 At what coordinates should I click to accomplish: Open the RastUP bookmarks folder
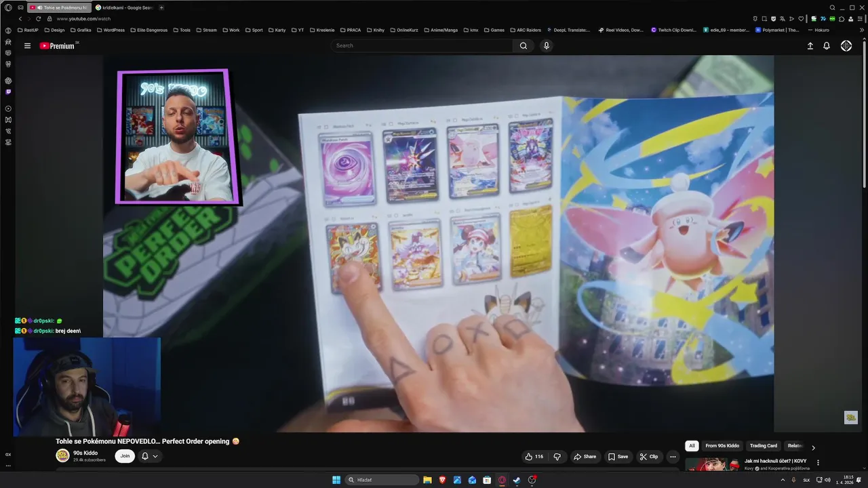[x=28, y=30]
